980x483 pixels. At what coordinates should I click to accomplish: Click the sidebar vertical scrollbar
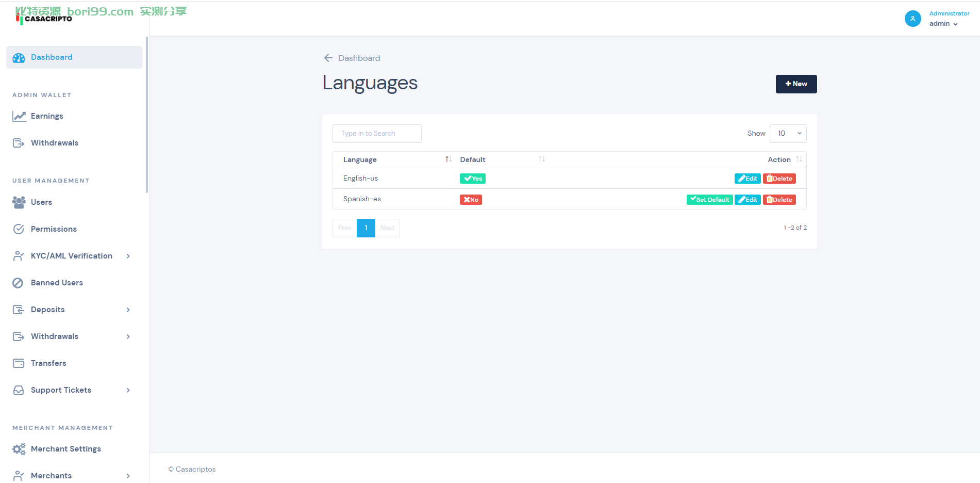[147, 115]
